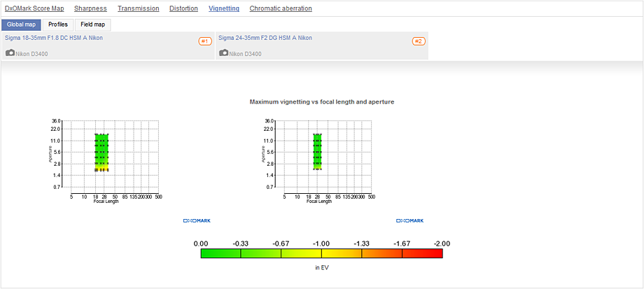Click the -2.00 legend value
The width and height of the screenshot is (644, 289).
442,244
